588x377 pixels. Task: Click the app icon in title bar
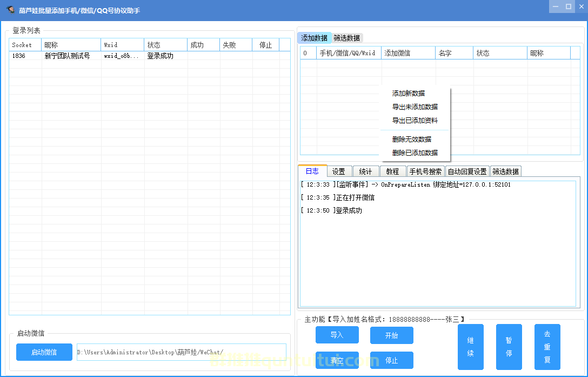tap(10, 10)
